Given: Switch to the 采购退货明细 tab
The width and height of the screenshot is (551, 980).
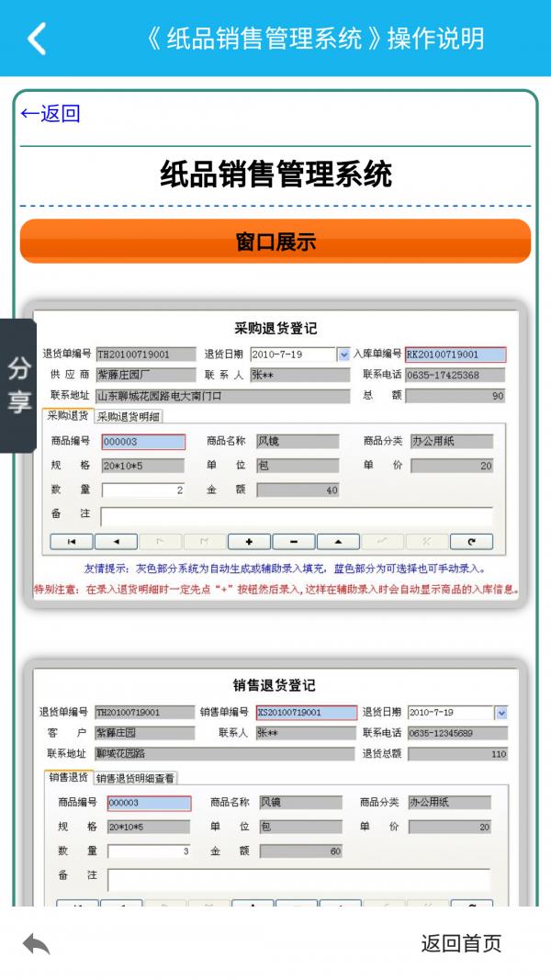Looking at the screenshot, I should coord(128,417).
